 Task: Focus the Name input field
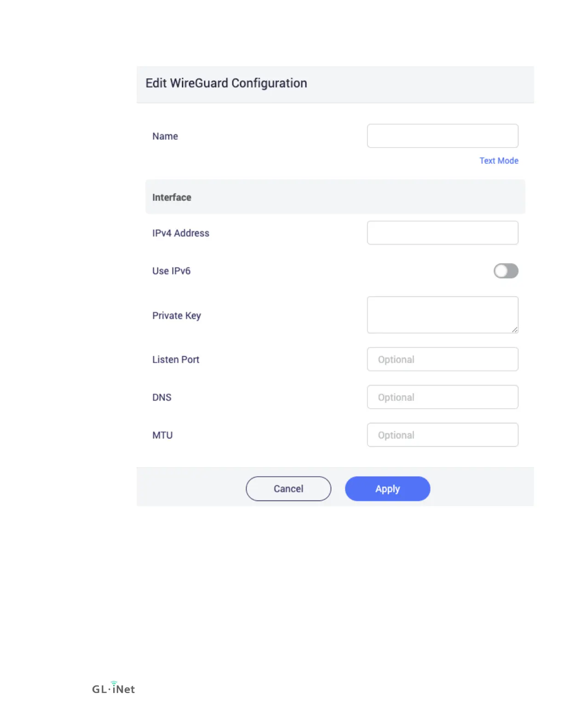tap(442, 136)
